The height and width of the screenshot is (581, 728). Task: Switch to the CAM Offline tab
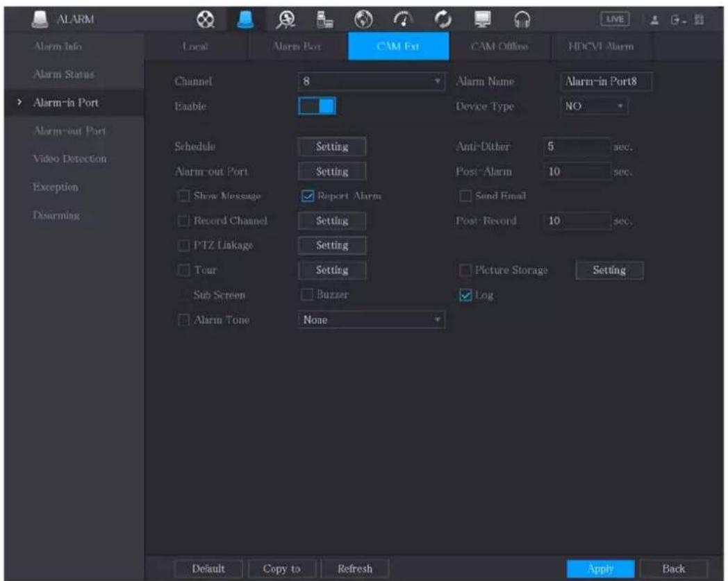(x=499, y=47)
